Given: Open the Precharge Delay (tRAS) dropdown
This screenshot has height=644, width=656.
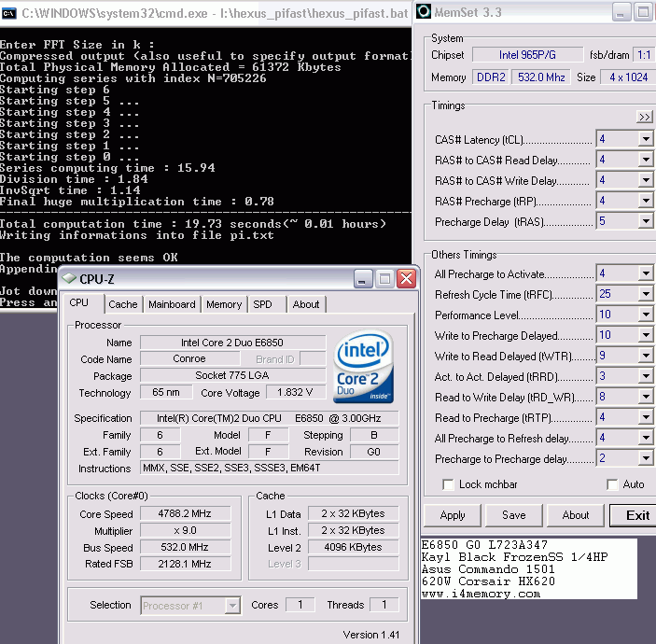Looking at the screenshot, I should click(x=646, y=221).
